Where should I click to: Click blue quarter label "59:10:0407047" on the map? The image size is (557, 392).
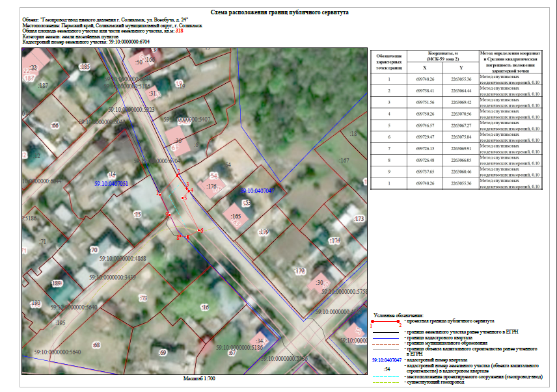point(257,191)
